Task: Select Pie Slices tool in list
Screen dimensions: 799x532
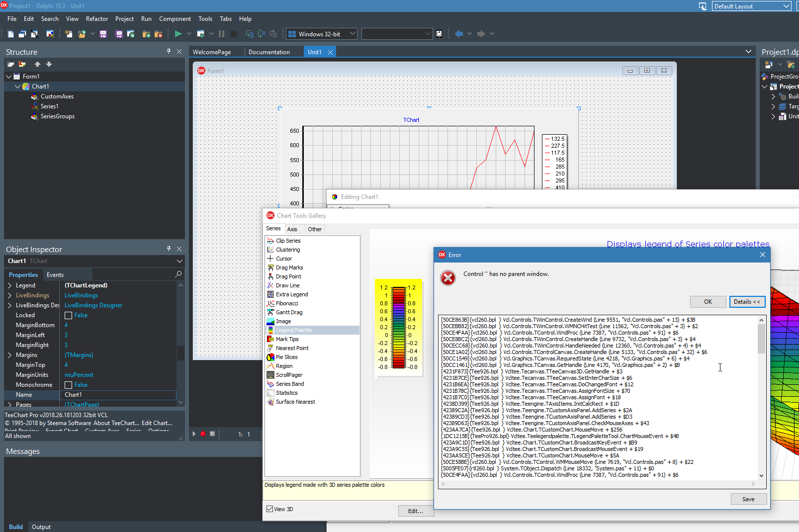Action: [286, 357]
